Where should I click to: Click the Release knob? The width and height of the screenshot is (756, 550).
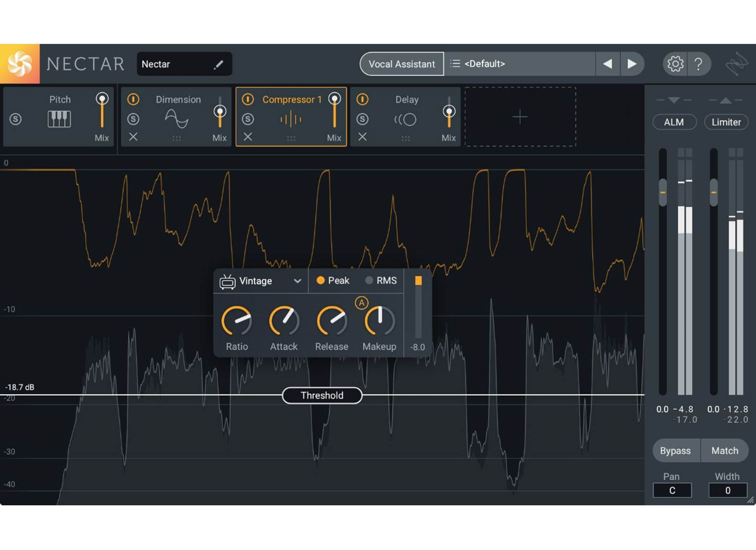[x=332, y=321]
